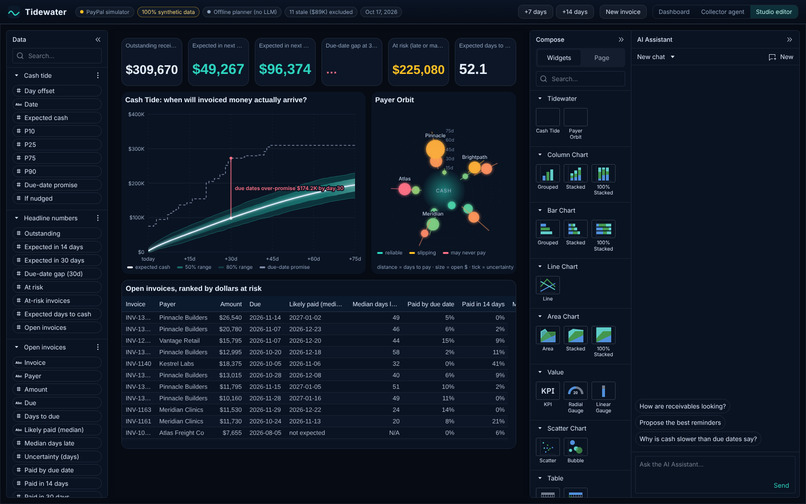Open Headline numbers section options menu
Image resolution: width=806 pixels, height=504 pixels.
[x=98, y=218]
